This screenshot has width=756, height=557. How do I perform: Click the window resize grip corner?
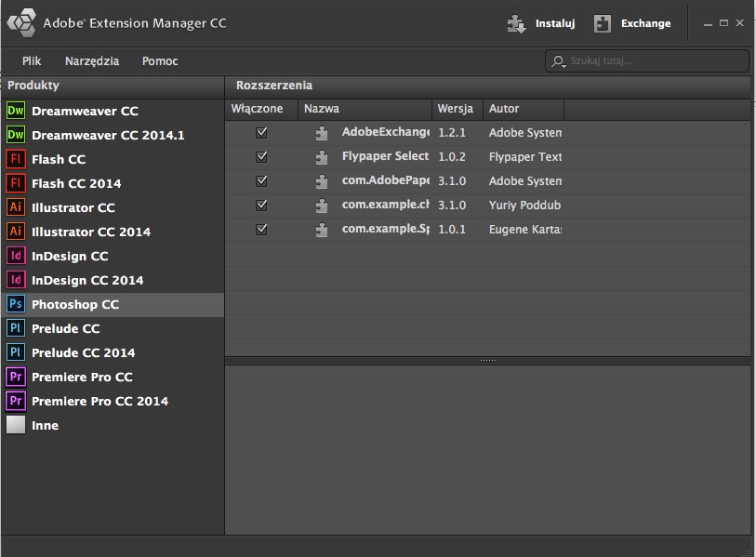point(748,550)
